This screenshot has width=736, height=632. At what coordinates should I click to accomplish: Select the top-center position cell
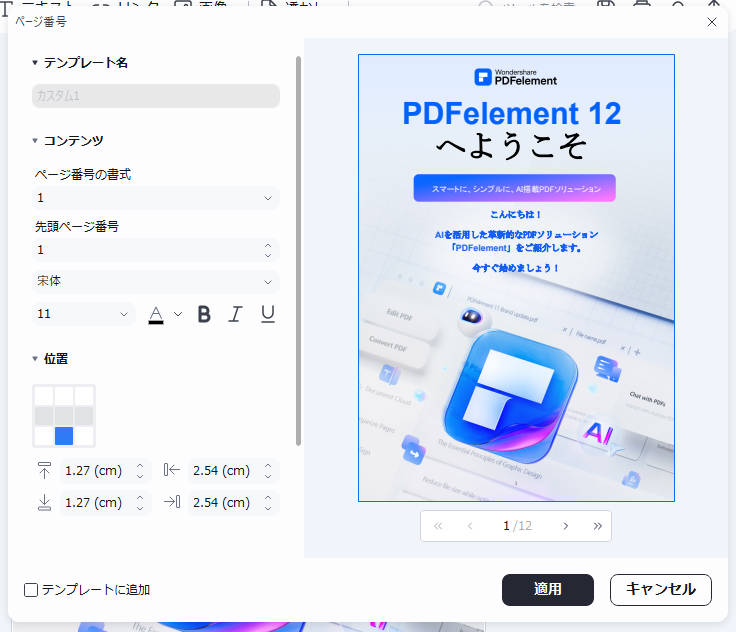pos(64,396)
